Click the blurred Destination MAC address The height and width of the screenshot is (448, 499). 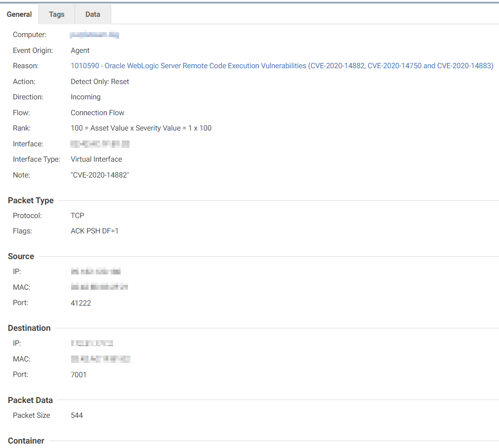pos(100,359)
